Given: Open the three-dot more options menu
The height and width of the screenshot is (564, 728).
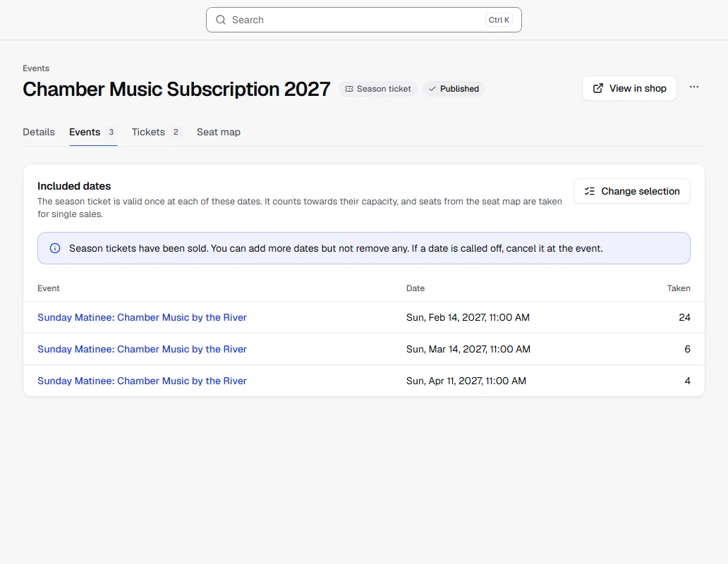Looking at the screenshot, I should (694, 87).
